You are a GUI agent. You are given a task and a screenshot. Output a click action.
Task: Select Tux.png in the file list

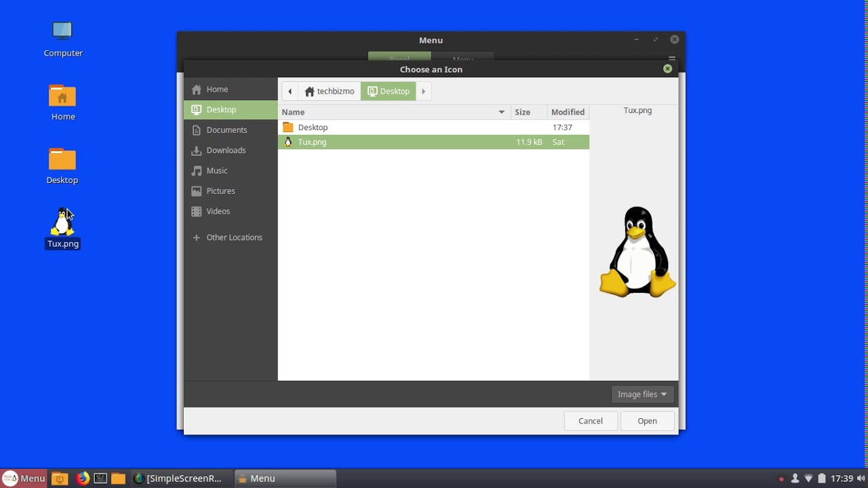[x=312, y=142]
